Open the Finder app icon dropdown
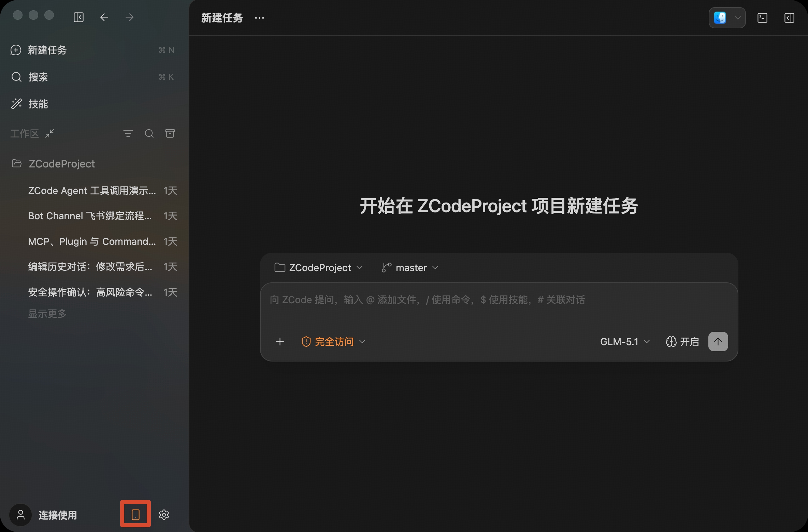Screen dimensions: 808x532 click(x=727, y=18)
